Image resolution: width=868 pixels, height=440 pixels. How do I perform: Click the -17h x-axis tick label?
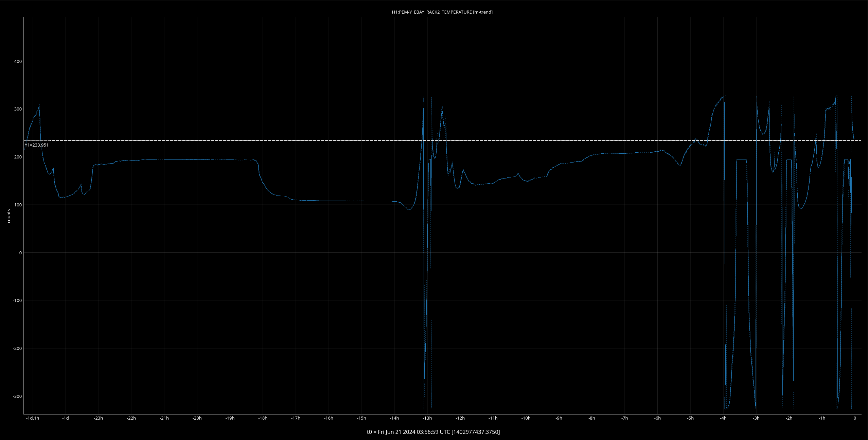click(296, 418)
